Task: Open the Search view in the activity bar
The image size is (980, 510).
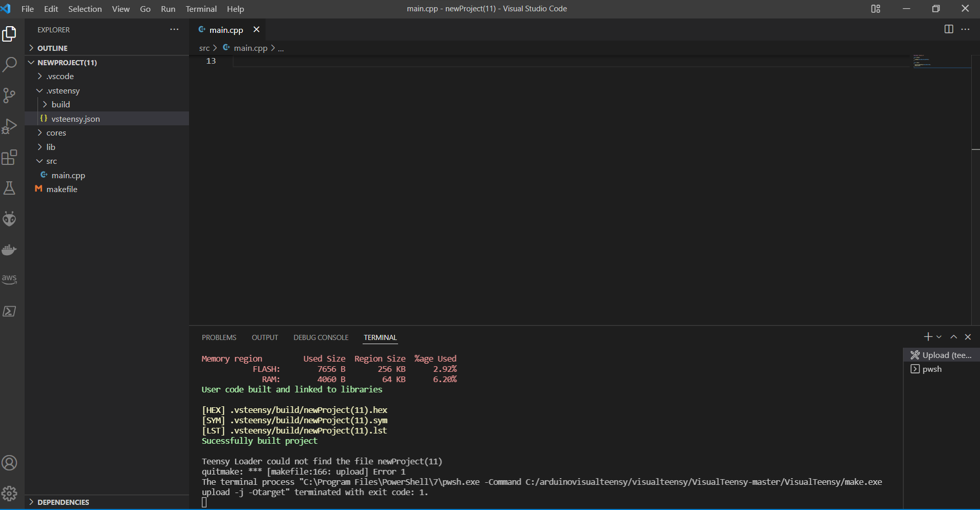Action: 9,64
